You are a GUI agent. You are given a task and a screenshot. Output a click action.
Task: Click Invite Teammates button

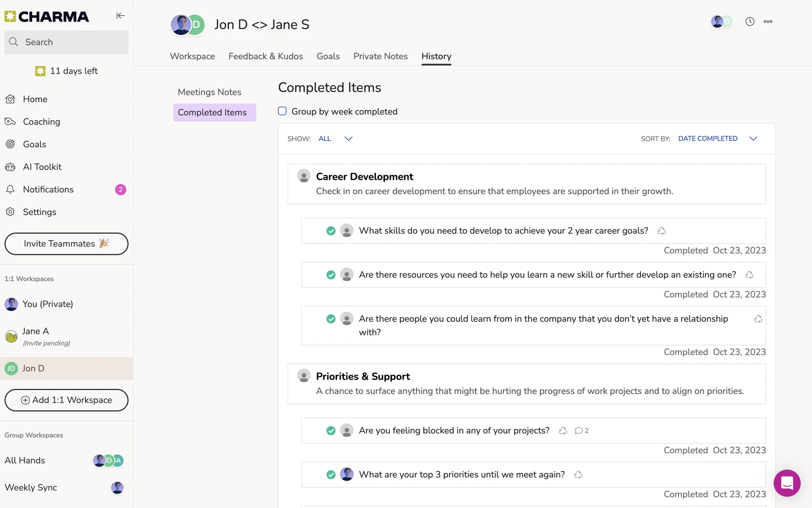pos(66,244)
